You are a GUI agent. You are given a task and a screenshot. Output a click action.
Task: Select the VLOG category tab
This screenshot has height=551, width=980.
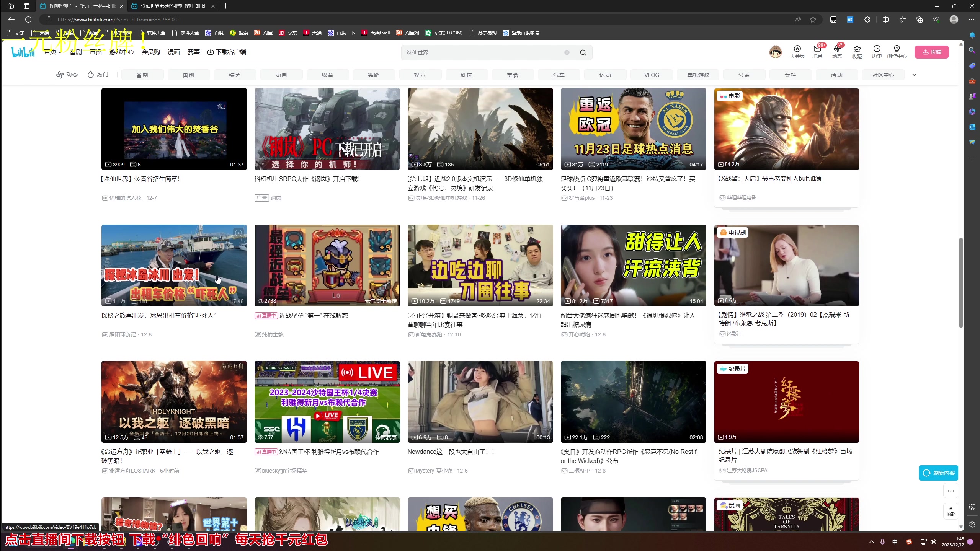click(652, 75)
